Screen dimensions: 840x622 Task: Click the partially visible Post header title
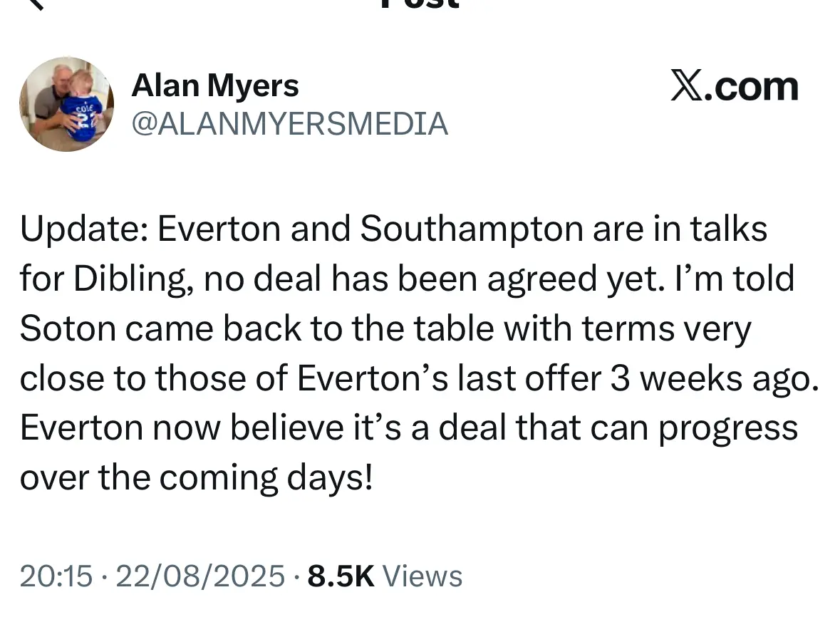(x=420, y=4)
